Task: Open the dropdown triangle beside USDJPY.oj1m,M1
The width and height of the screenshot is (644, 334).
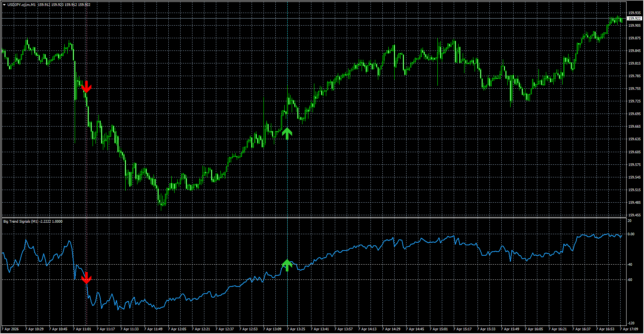Action: tap(4, 5)
